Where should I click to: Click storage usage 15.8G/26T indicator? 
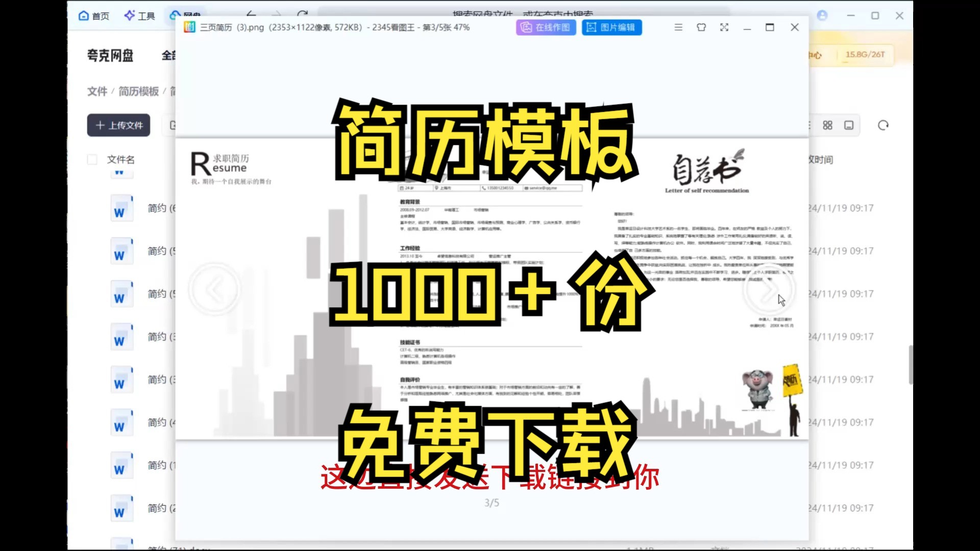[865, 55]
